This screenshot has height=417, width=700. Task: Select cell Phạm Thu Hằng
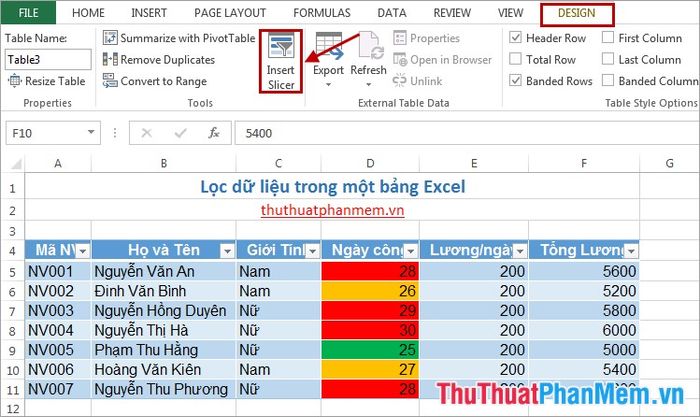[164, 350]
